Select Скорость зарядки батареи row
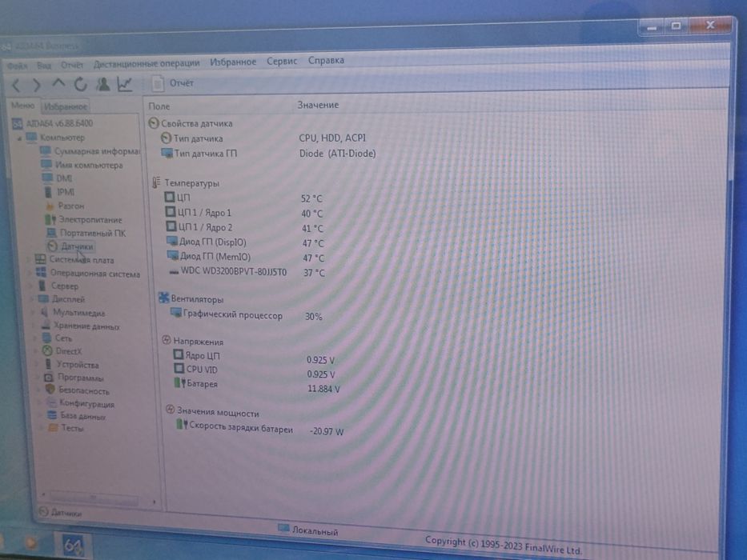The image size is (747, 560). coord(235,426)
